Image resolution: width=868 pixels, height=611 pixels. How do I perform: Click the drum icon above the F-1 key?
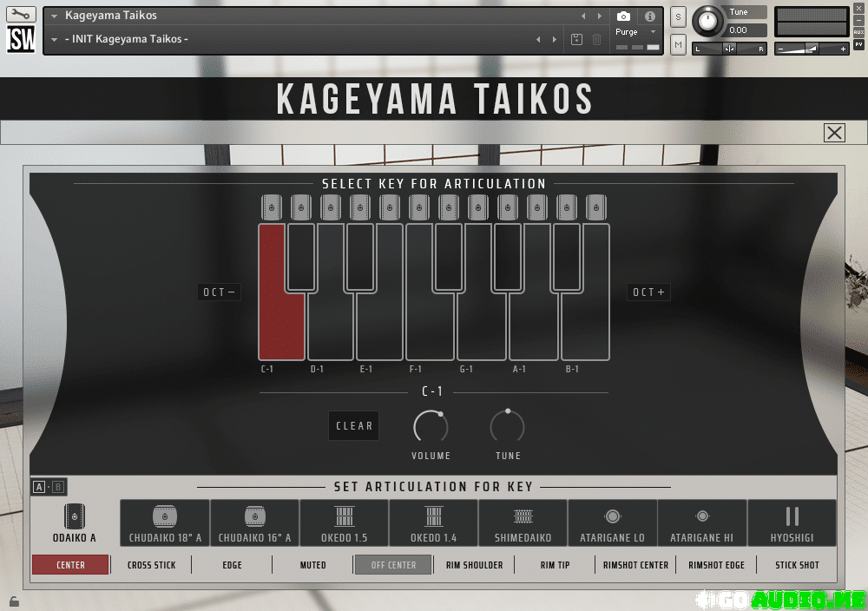click(x=419, y=207)
